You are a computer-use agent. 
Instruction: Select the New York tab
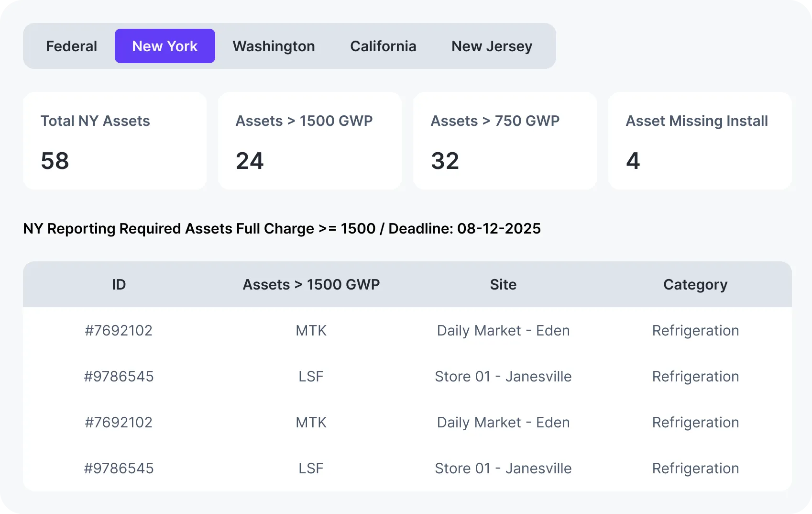pos(165,46)
